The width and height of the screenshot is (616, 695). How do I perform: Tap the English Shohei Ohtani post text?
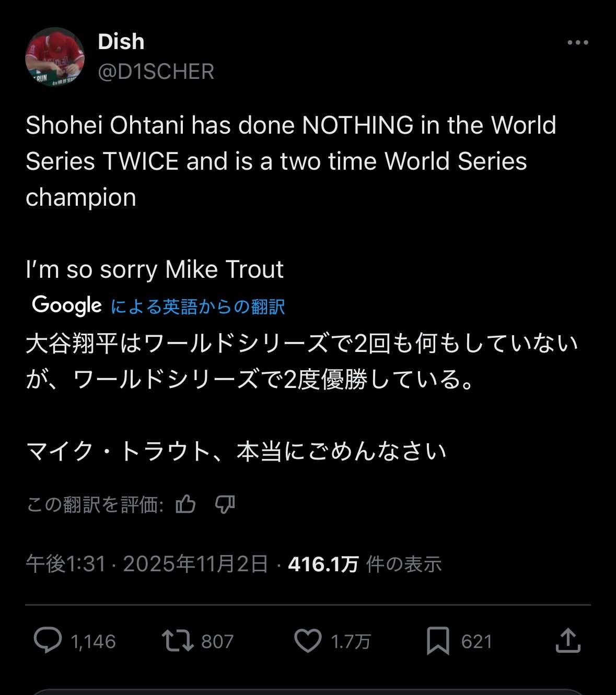290,161
